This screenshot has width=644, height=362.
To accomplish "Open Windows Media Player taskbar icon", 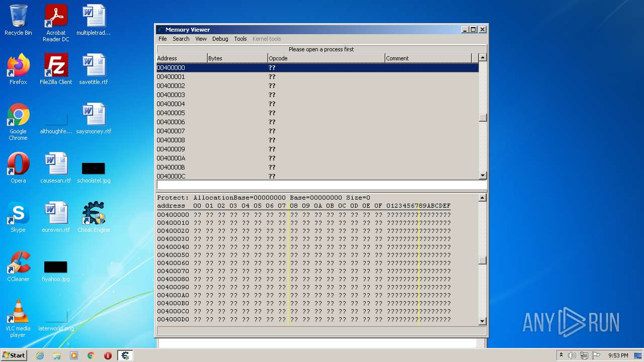I will tap(74, 355).
